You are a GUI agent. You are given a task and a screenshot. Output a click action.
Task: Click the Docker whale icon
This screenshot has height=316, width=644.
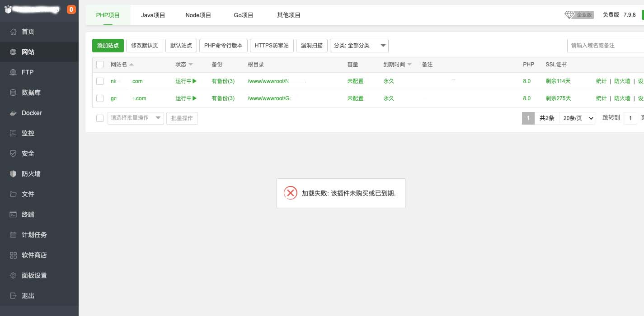pyautogui.click(x=13, y=113)
